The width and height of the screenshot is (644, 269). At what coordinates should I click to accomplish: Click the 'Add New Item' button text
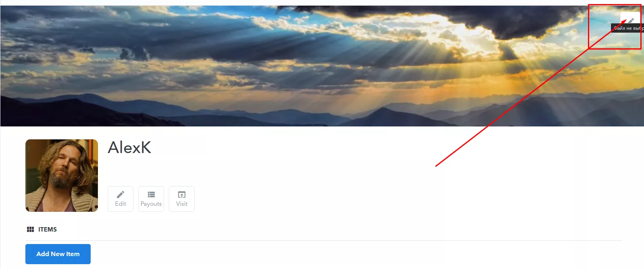[58, 254]
